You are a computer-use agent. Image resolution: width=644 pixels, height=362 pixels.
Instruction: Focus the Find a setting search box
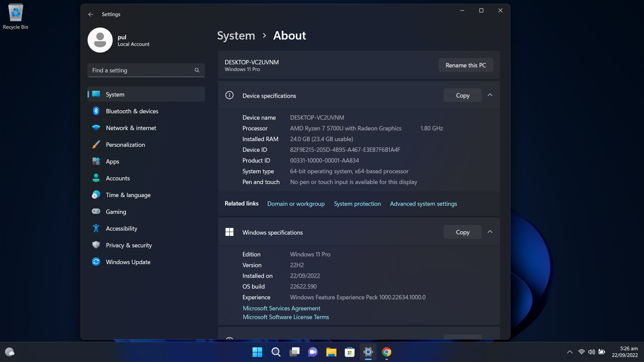pyautogui.click(x=146, y=70)
